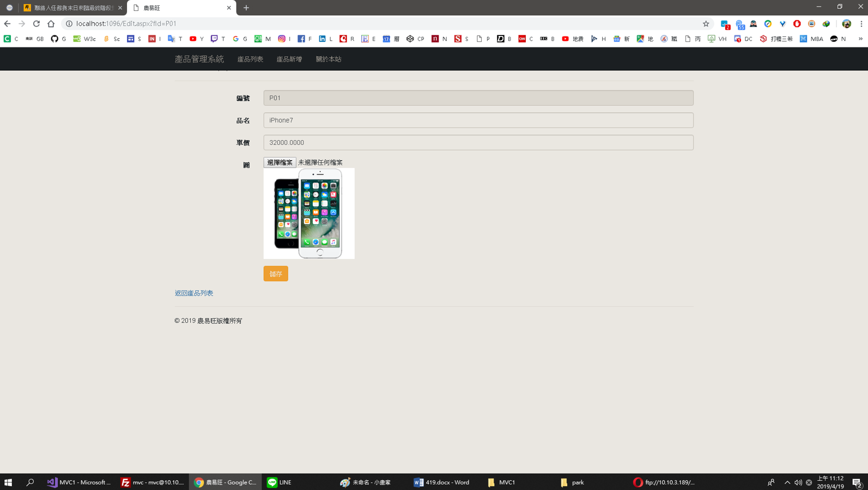Focus the 單價 field with 32000.0000
Viewport: 868px width, 490px height.
coord(478,142)
